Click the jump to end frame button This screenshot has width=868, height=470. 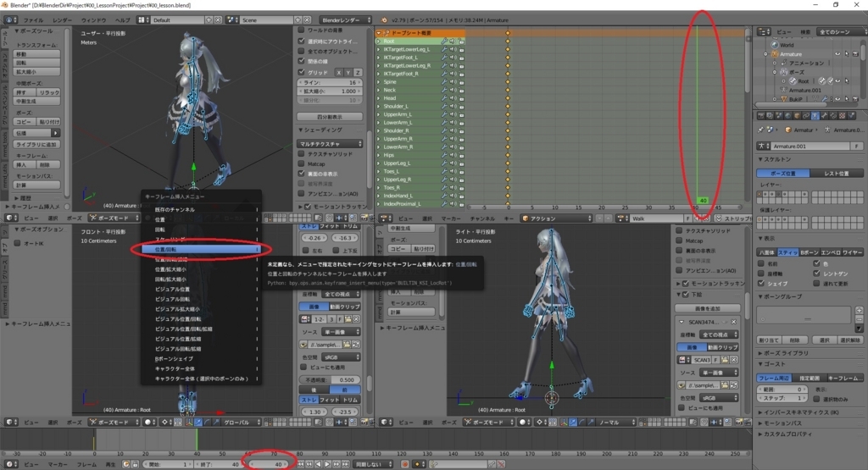[346, 464]
